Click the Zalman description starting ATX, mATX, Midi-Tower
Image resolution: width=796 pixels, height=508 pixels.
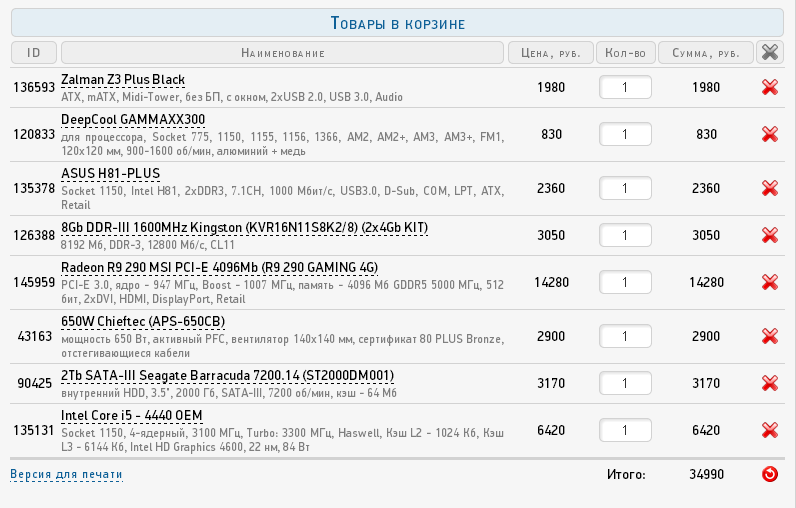pyautogui.click(x=232, y=97)
